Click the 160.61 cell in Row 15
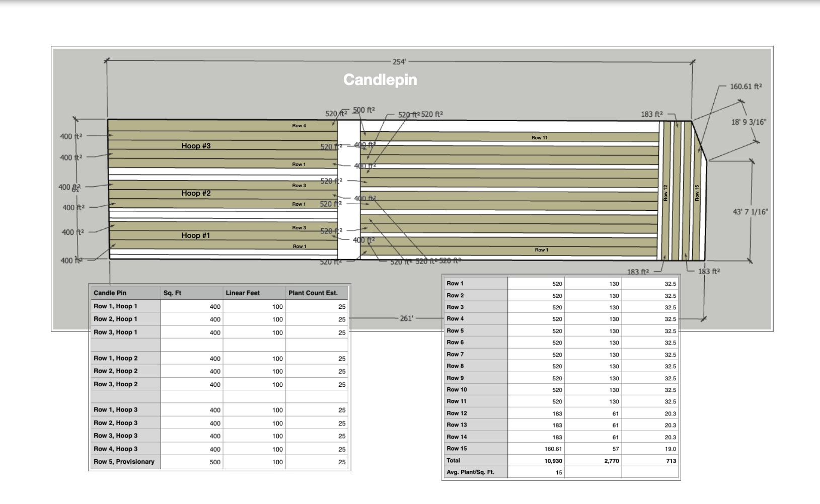 [536, 449]
